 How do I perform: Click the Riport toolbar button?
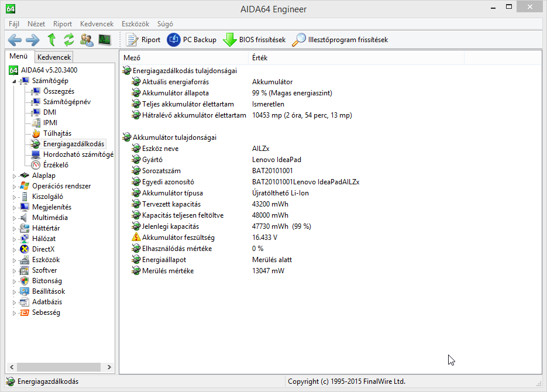click(143, 40)
